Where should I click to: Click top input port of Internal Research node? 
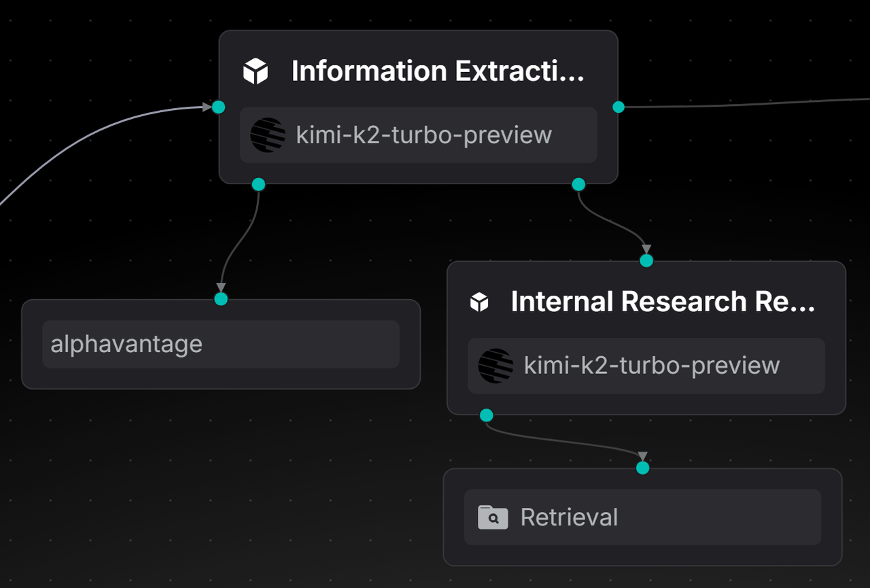[x=646, y=261]
